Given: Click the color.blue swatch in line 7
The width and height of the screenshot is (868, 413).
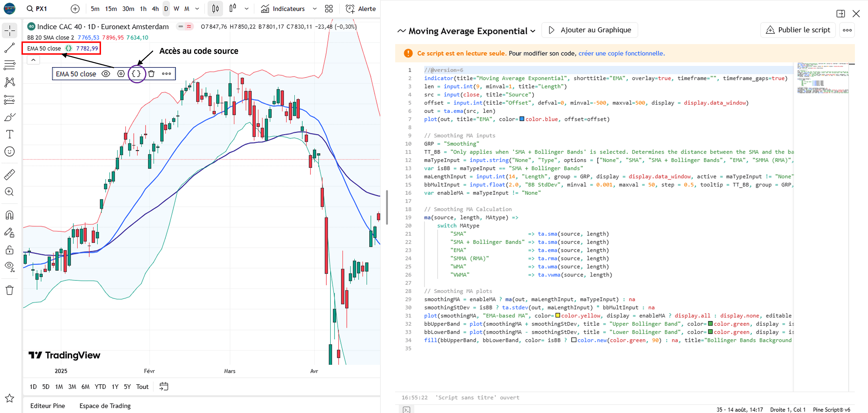Looking at the screenshot, I should coord(522,119).
